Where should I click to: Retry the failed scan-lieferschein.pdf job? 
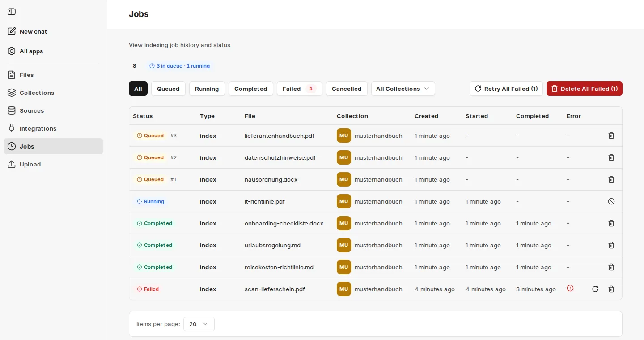tap(595, 289)
